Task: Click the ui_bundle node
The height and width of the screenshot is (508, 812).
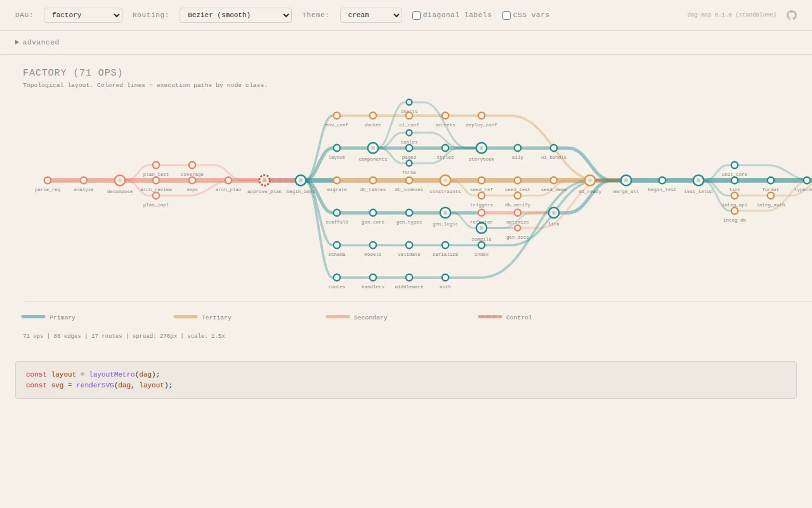Action: pyautogui.click(x=554, y=148)
